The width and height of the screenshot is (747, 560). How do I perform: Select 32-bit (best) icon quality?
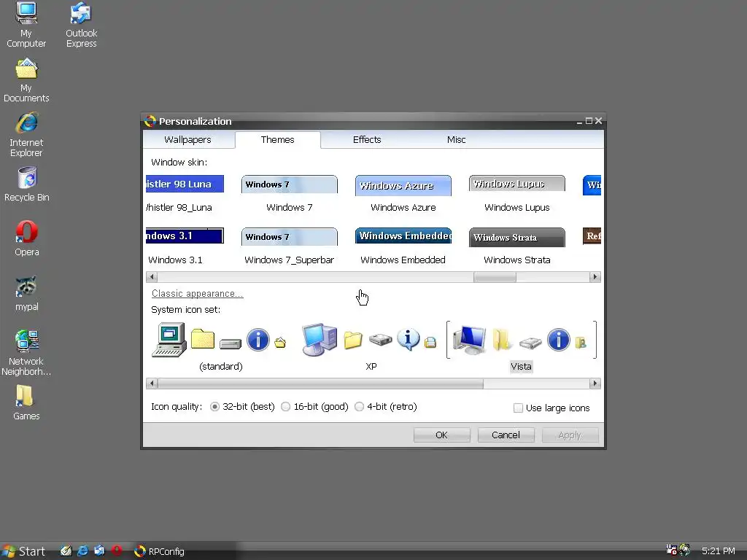coord(215,407)
